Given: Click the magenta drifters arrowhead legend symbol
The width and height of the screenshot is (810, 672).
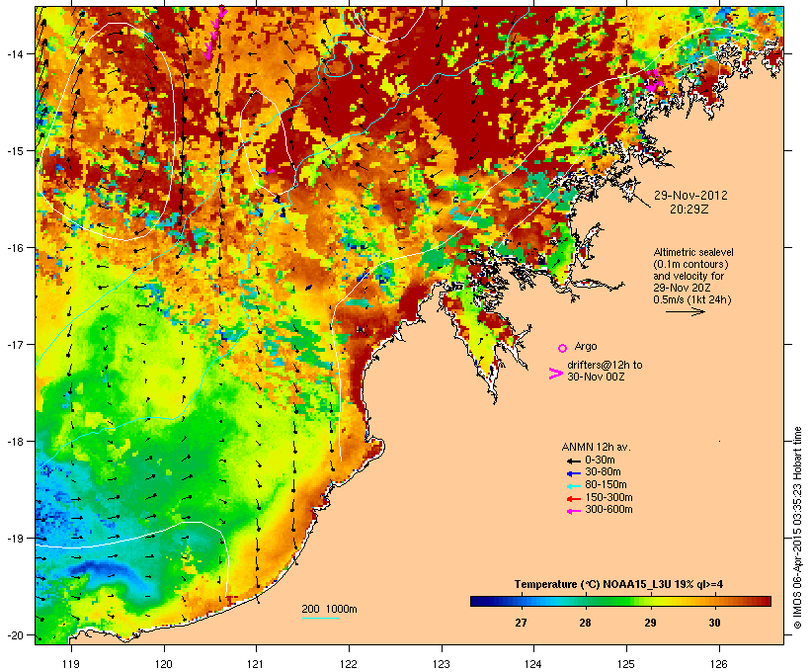Looking at the screenshot, I should [555, 374].
